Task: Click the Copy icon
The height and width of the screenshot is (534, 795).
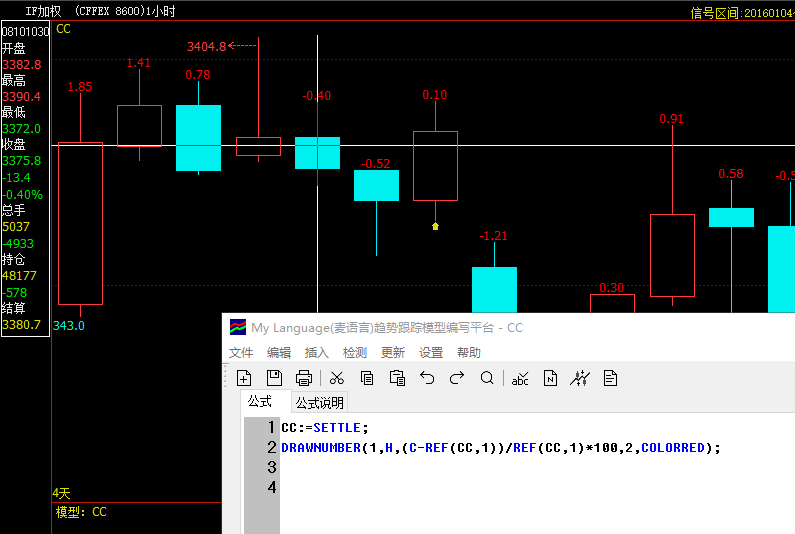Action: 367,378
